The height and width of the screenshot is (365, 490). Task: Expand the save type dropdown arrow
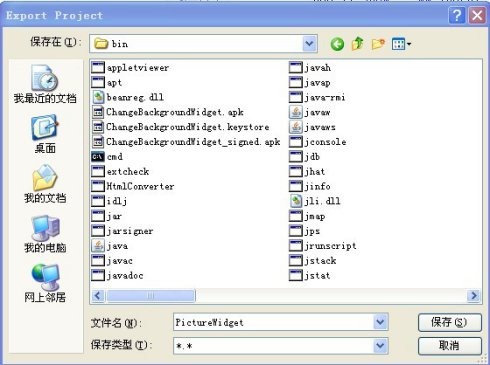pyautogui.click(x=380, y=346)
